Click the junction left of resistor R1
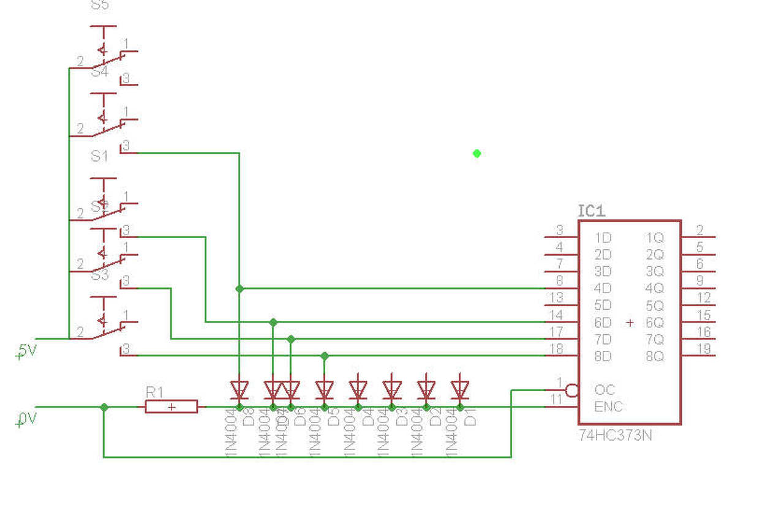784x532 pixels. click(104, 406)
